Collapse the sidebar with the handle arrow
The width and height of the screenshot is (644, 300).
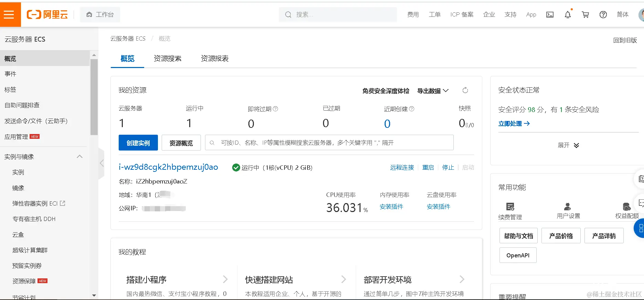101,163
